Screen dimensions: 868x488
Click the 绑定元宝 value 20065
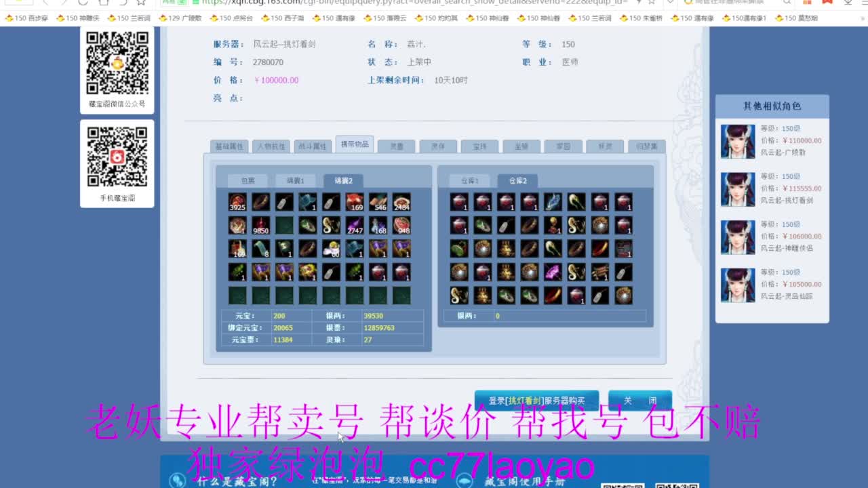pyautogui.click(x=283, y=327)
